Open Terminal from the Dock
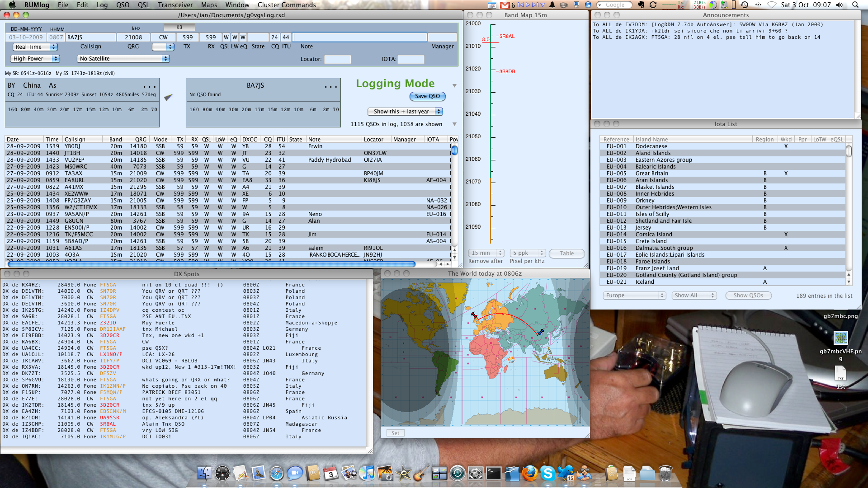Image resolution: width=868 pixels, height=488 pixels. 493,474
